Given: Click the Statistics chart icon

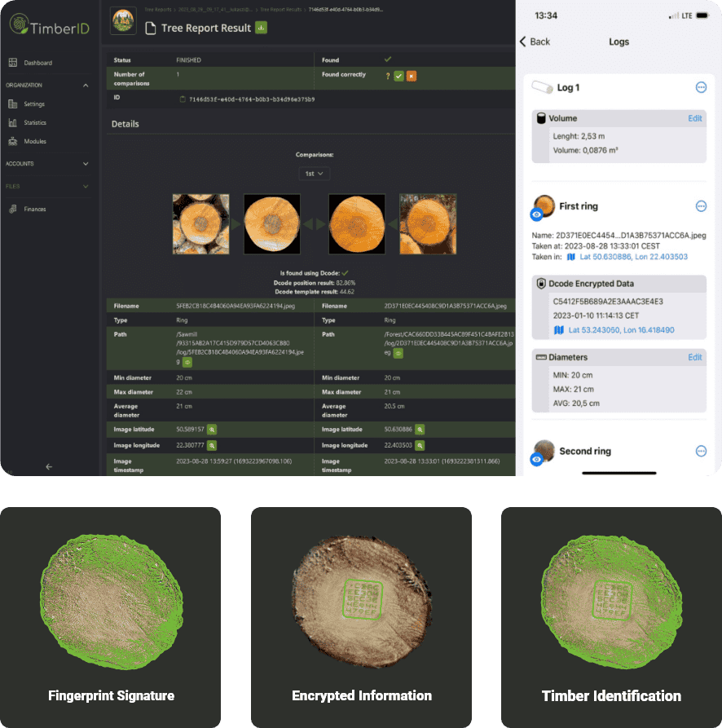Looking at the screenshot, I should coord(13,122).
